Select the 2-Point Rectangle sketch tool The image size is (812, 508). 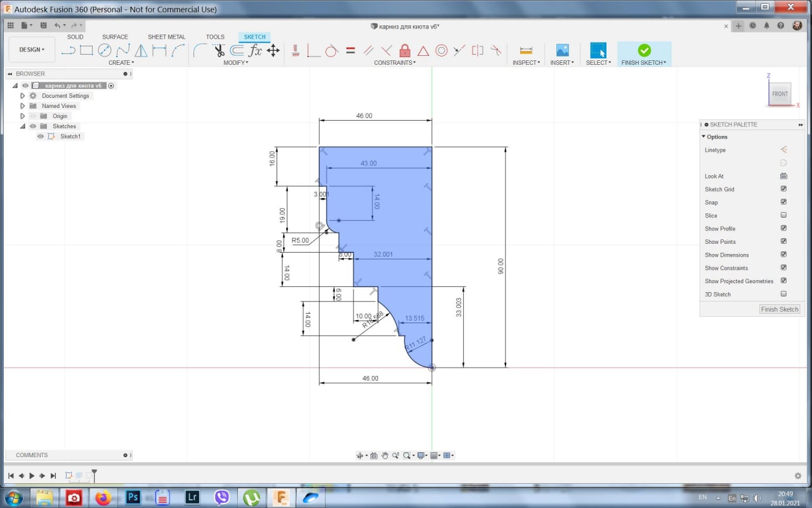coord(86,51)
